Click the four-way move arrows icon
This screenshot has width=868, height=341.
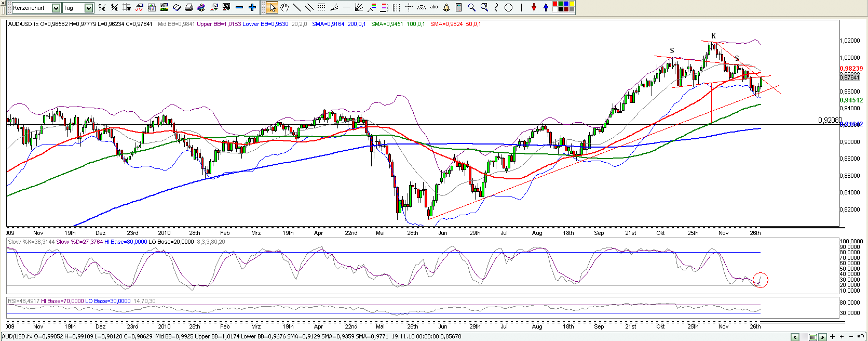coord(832,337)
